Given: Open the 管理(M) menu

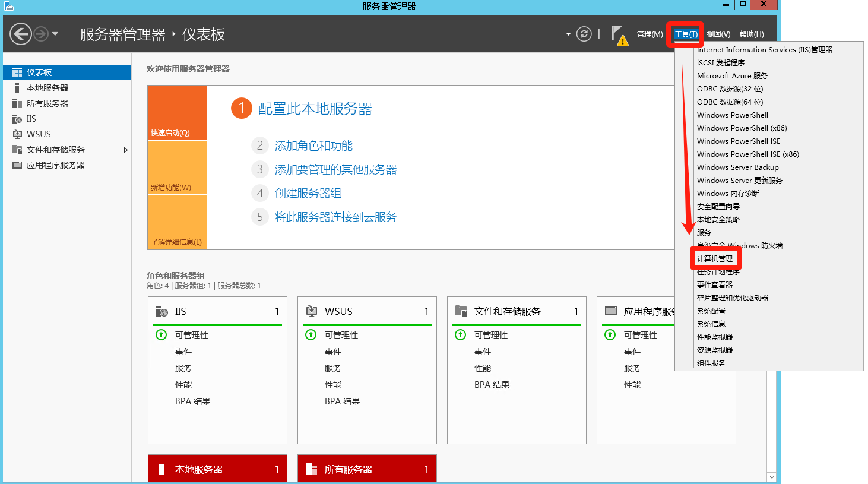Looking at the screenshot, I should (650, 34).
